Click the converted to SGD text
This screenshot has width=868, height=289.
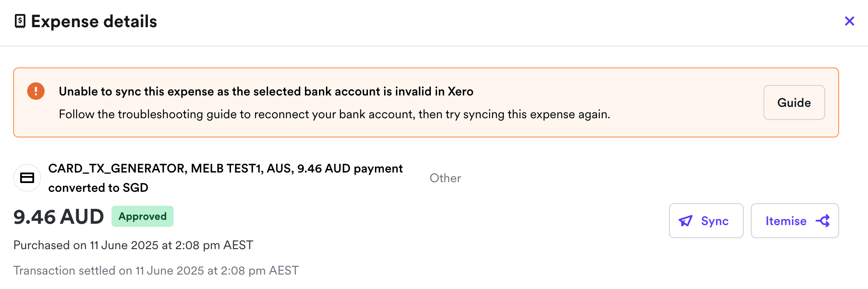pos(98,188)
